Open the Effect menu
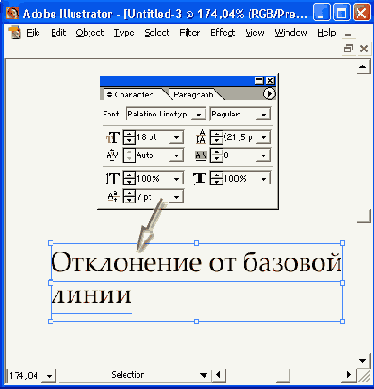 point(222,33)
